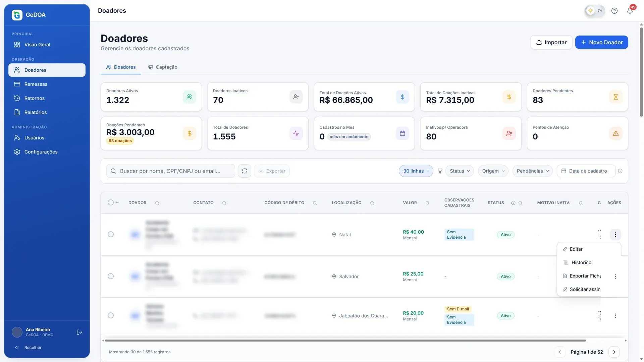Open the Data de cadastro date picker
644x362 pixels.
[x=586, y=171]
